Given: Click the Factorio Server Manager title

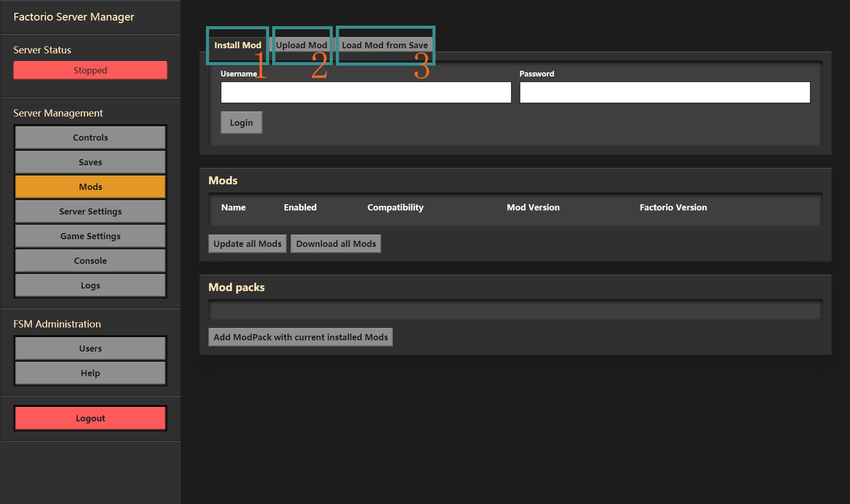Looking at the screenshot, I should pyautogui.click(x=73, y=17).
